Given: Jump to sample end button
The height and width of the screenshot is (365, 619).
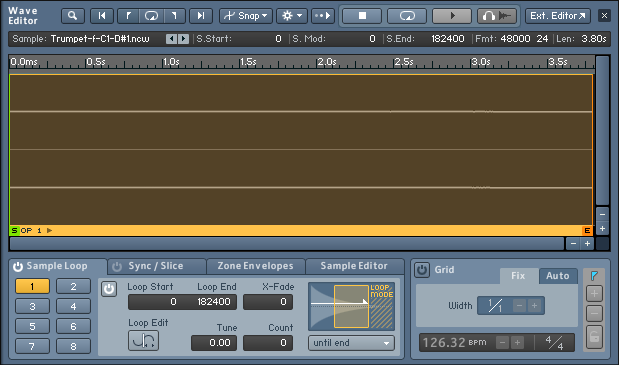Looking at the screenshot, I should coord(201,16).
